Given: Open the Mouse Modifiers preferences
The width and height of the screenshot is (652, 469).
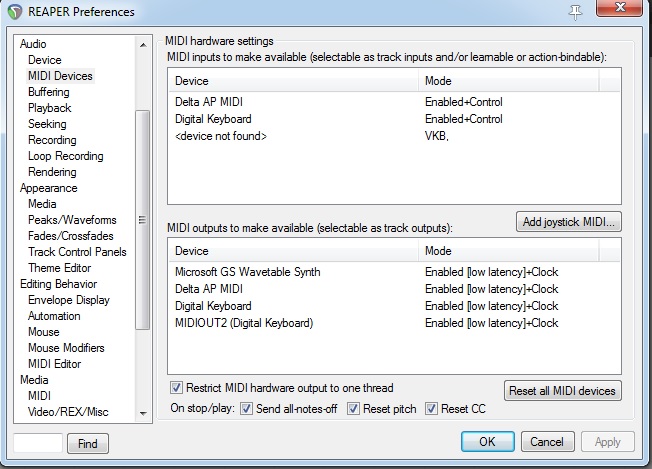Looking at the screenshot, I should [x=66, y=348].
